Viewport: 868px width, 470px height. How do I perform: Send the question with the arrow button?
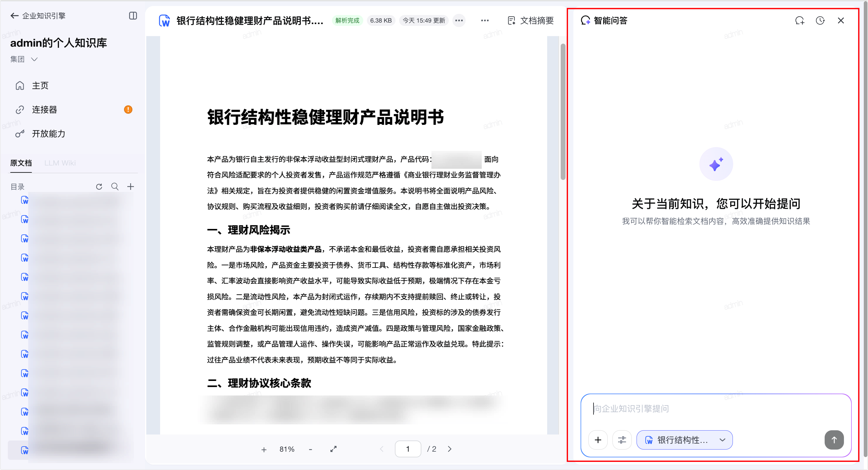[x=834, y=440]
